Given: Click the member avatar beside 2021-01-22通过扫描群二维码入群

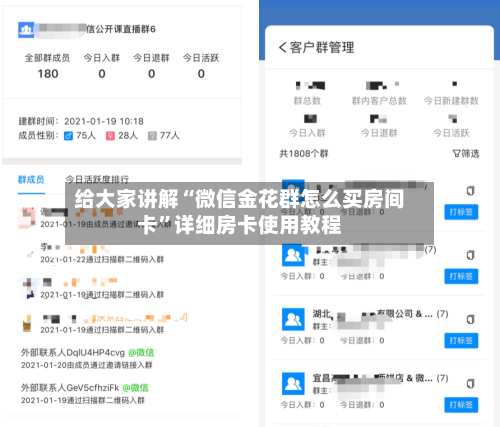Looking at the screenshot, I should coord(29,253).
